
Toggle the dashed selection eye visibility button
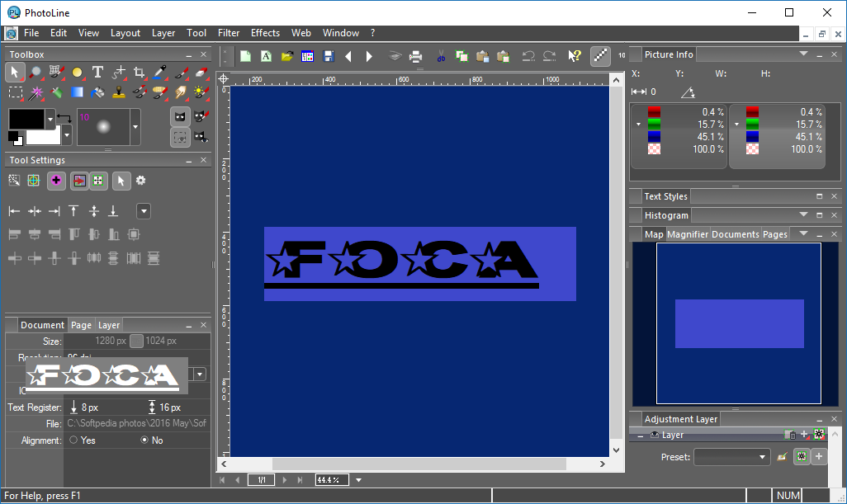tap(181, 137)
